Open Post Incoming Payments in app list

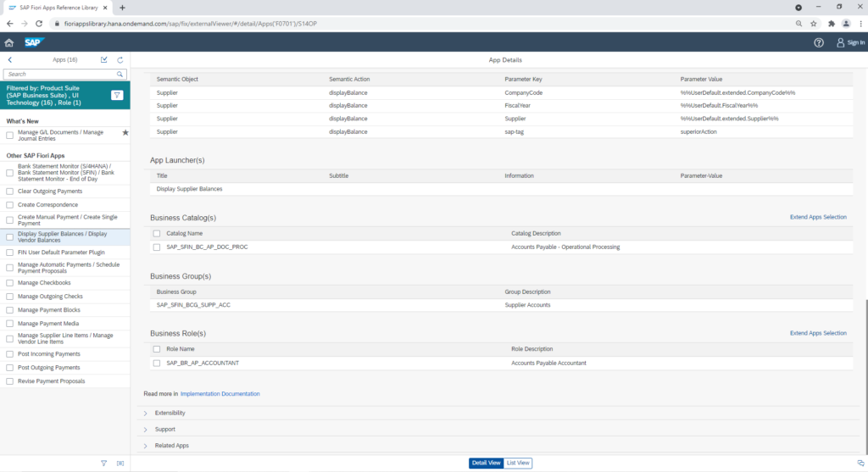tap(65, 354)
